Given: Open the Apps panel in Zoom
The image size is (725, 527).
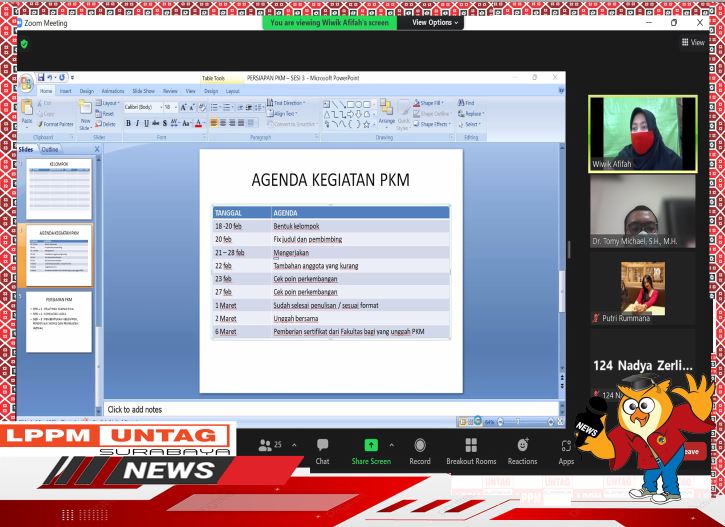Looking at the screenshot, I should point(566,452).
